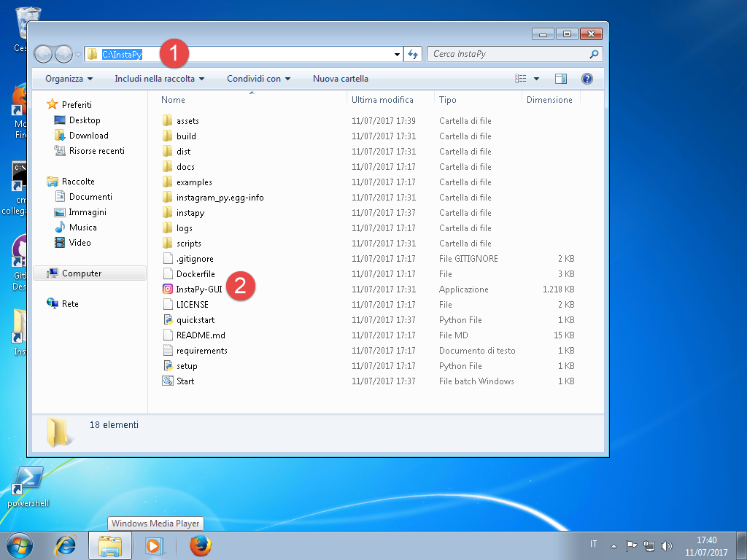
Task: Select the instapy folder icon
Action: [x=167, y=212]
